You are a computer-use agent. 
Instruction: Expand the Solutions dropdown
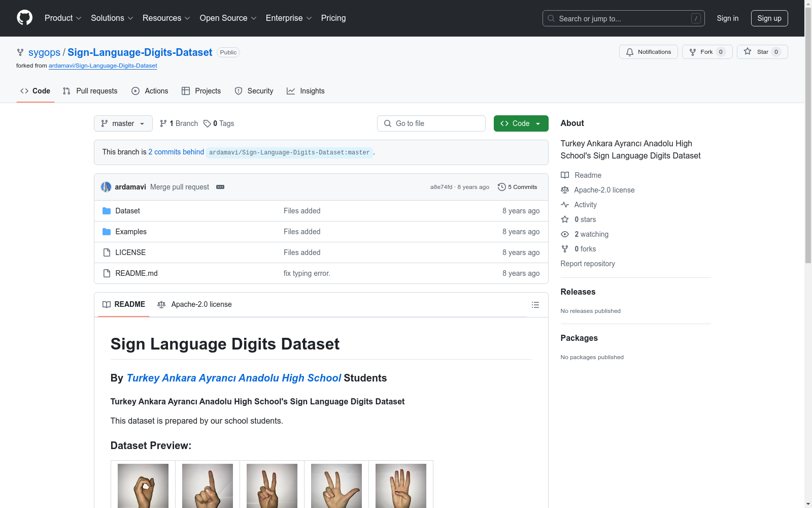(112, 18)
